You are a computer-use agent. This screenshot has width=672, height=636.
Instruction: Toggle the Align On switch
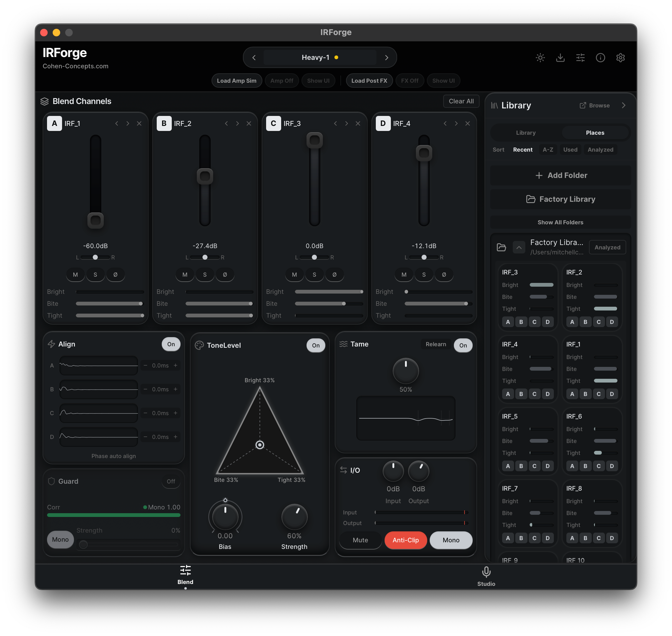[171, 344]
